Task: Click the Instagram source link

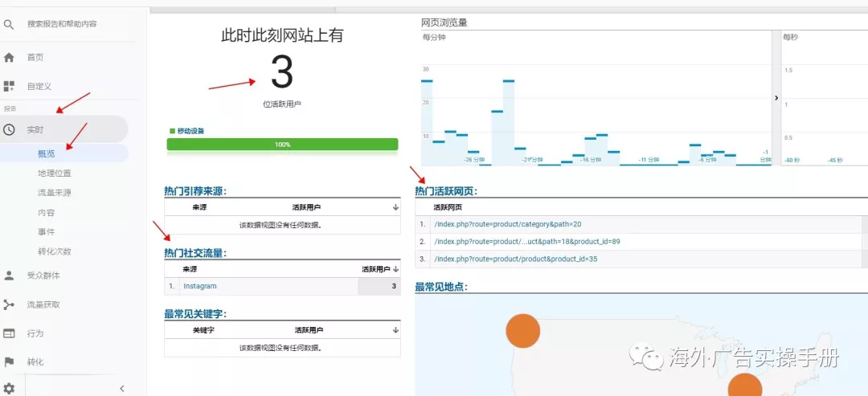Action: click(x=199, y=286)
